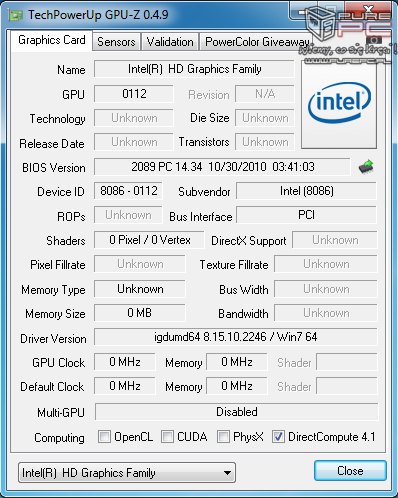
Task: Click the camera screenshot icon
Action: click(x=374, y=40)
